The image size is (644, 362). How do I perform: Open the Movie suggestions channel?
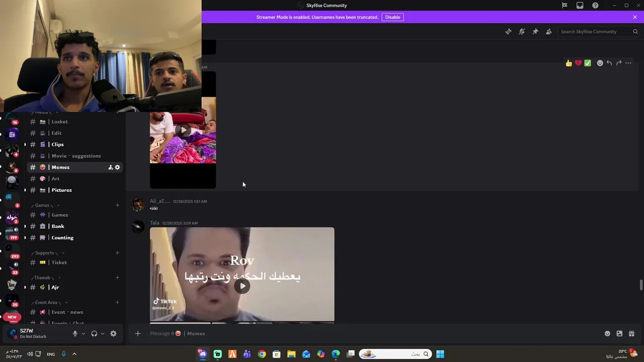pos(75,156)
